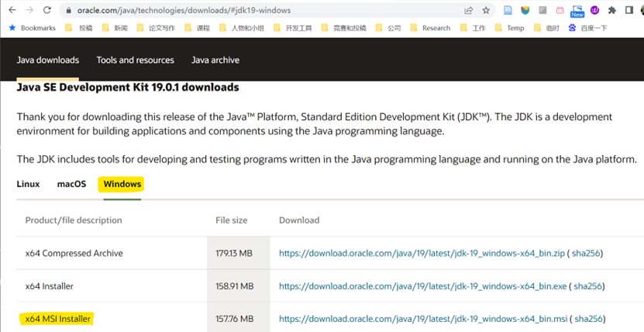Reload the Oracle downloads page

click(47, 10)
